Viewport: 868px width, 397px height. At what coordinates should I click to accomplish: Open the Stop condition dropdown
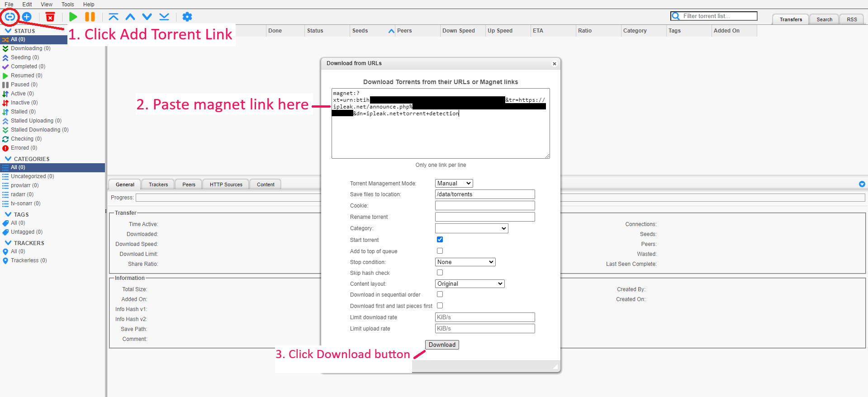[x=465, y=262]
